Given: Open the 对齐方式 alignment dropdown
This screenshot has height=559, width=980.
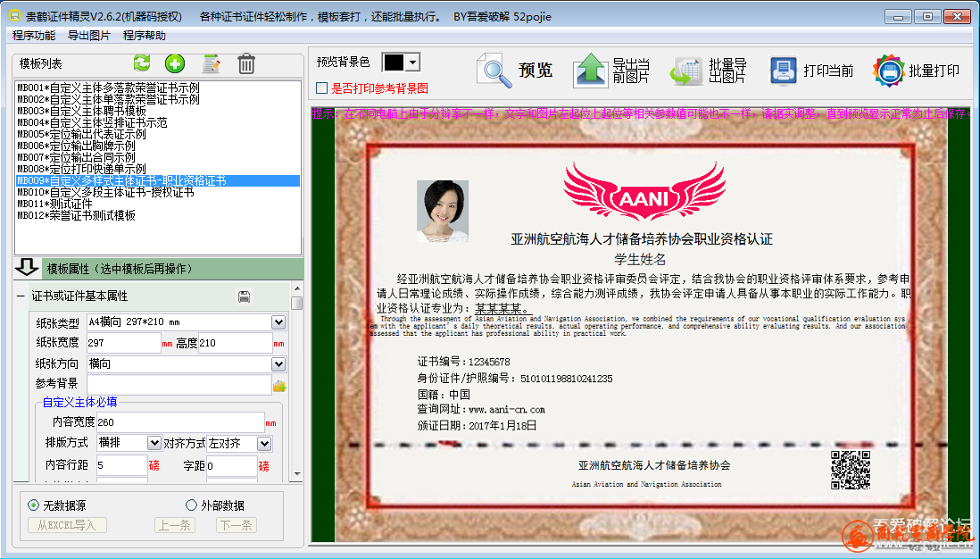Looking at the screenshot, I should click(264, 443).
